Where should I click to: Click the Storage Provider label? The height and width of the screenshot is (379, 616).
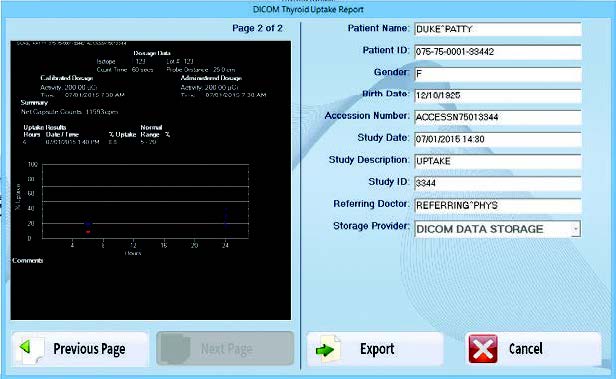[371, 226]
